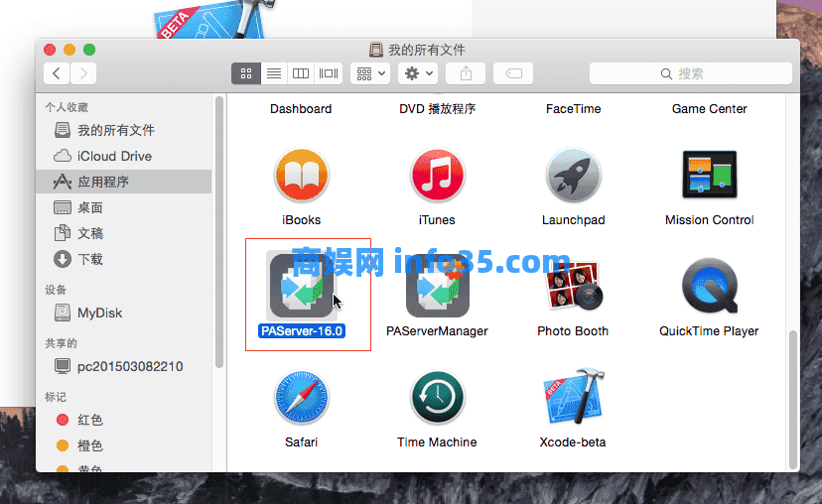Click the iBooks label text
Viewport: 822px width, 504px height.
[301, 220]
